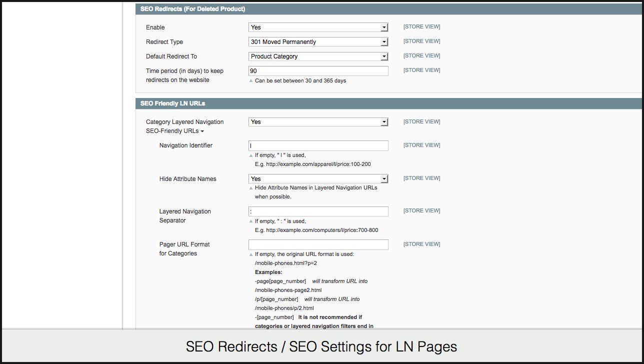Click STORE VIEW scope label beside Navigation Identifier

[x=421, y=145]
